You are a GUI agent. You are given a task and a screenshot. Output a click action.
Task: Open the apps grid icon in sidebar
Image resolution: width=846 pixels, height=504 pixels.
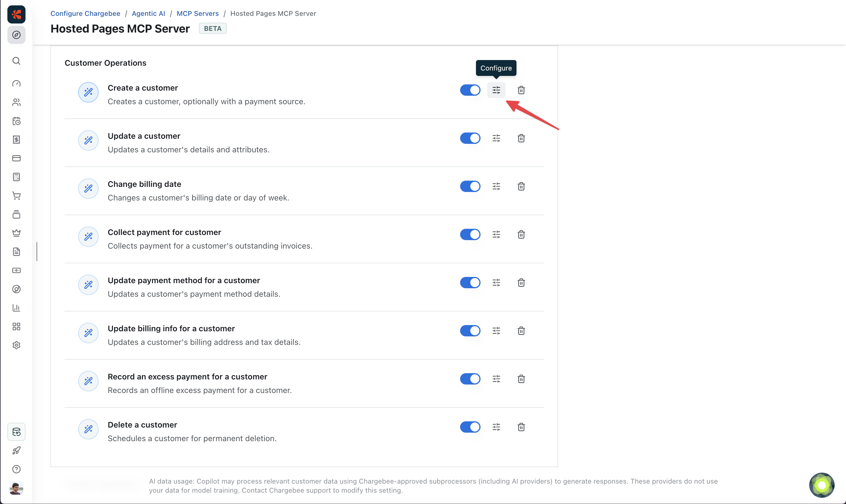coord(16,326)
